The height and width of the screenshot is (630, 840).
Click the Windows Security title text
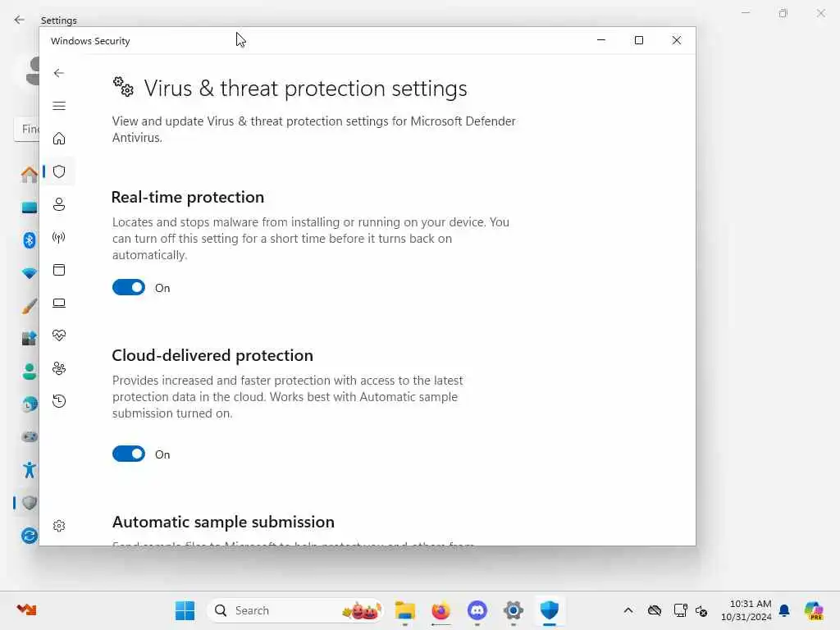point(90,41)
